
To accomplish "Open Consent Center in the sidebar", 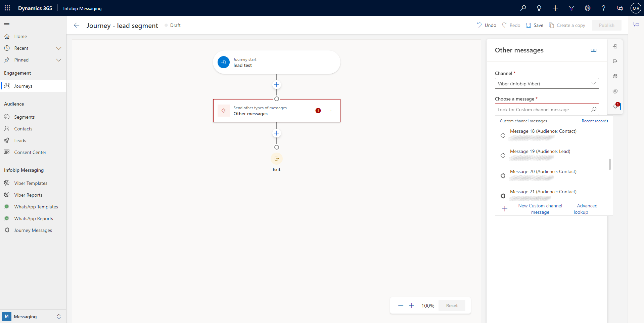I will point(33,152).
